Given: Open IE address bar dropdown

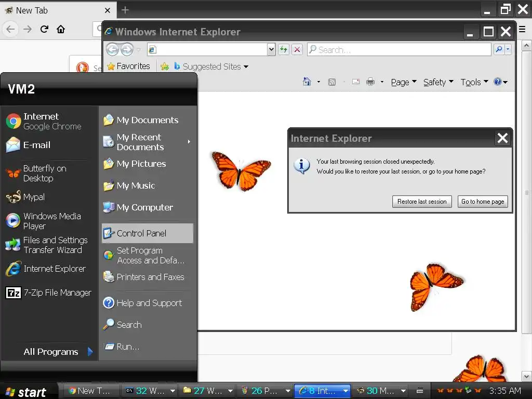Looking at the screenshot, I should point(271,49).
